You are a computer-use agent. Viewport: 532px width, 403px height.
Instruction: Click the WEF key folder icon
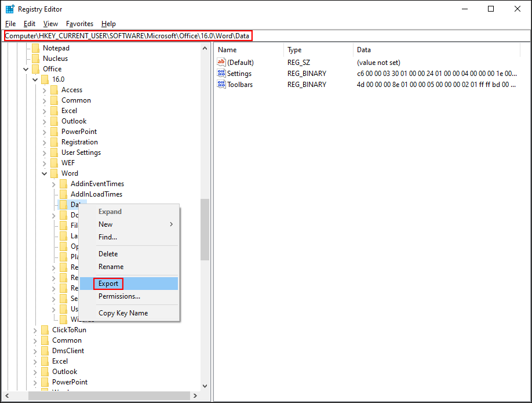pos(54,163)
